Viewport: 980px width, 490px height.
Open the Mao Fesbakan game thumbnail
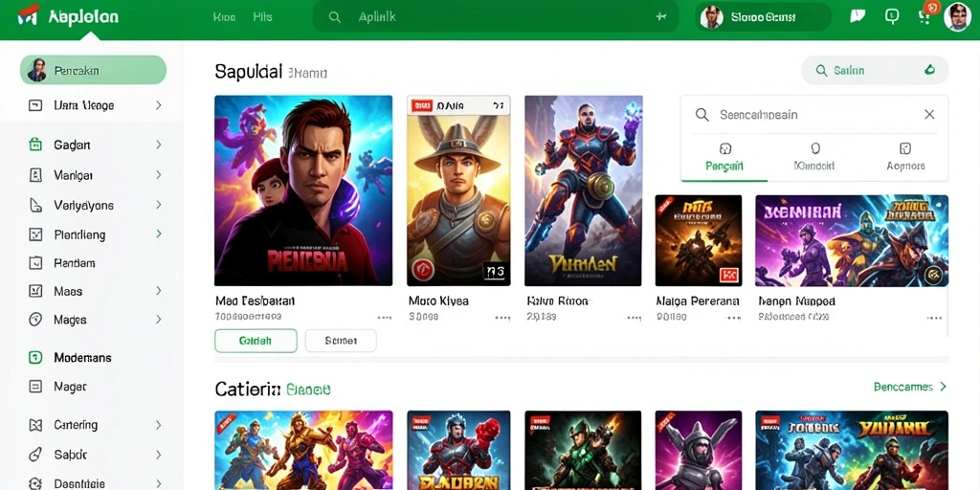click(x=303, y=190)
